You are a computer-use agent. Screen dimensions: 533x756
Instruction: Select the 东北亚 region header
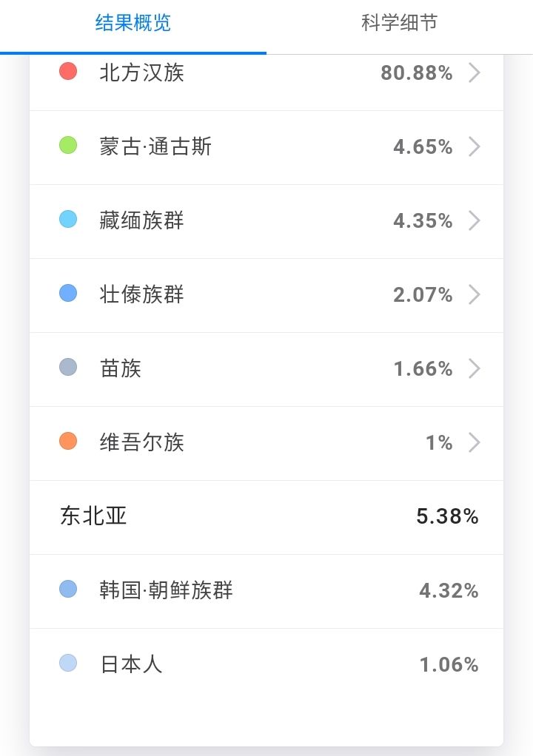[x=266, y=517]
